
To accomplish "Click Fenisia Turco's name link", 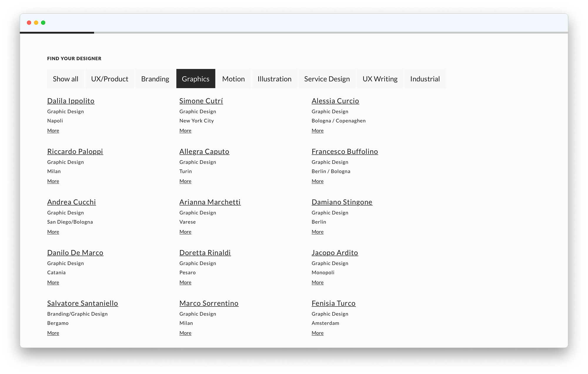I will click(x=334, y=303).
